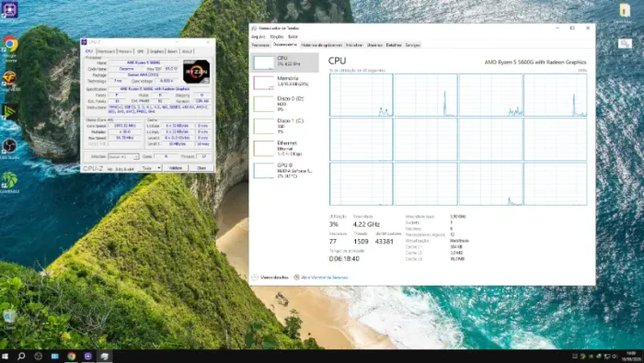Click 'AMD Ryzen 5 5600G with Radeon Graphics' heading
The image size is (644, 363).
[535, 62]
